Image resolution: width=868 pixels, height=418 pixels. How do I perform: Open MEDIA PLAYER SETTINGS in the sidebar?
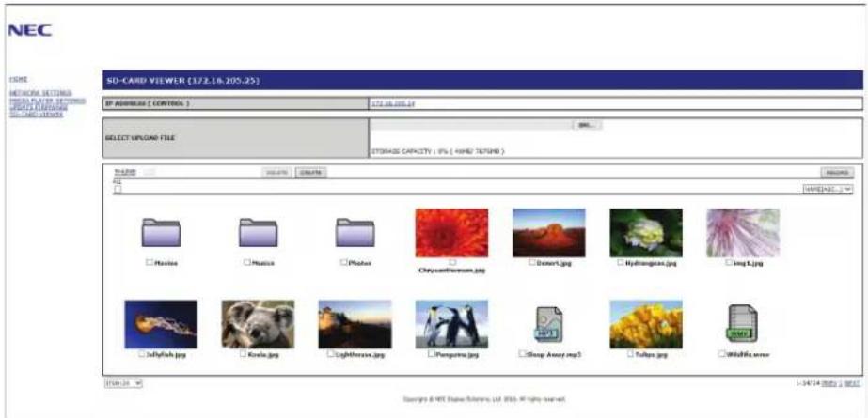click(x=47, y=101)
